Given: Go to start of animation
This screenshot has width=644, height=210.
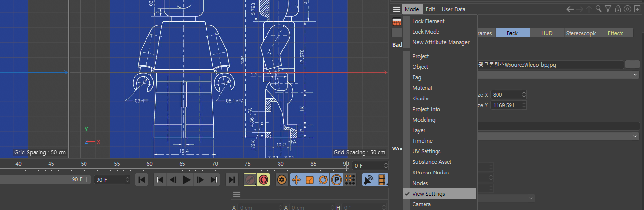Looking at the screenshot, I should [141, 180].
